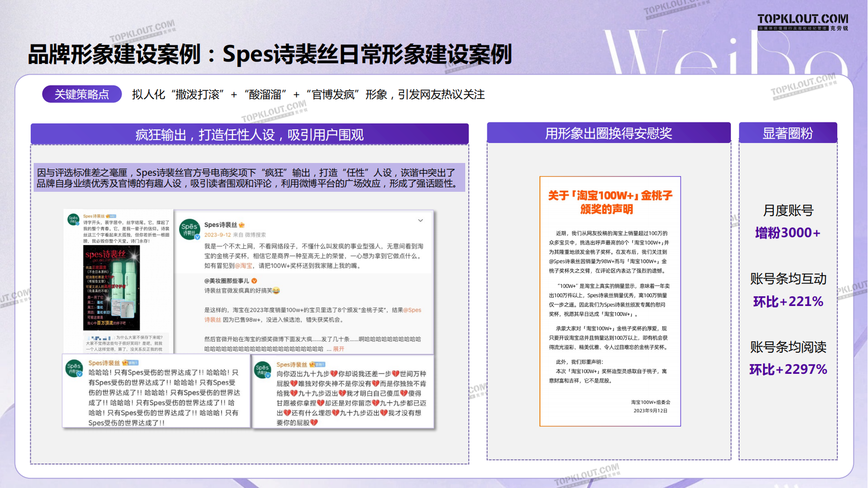The width and height of the screenshot is (868, 488).
Task: Open the @淘宝 mention link
Action: (x=244, y=266)
